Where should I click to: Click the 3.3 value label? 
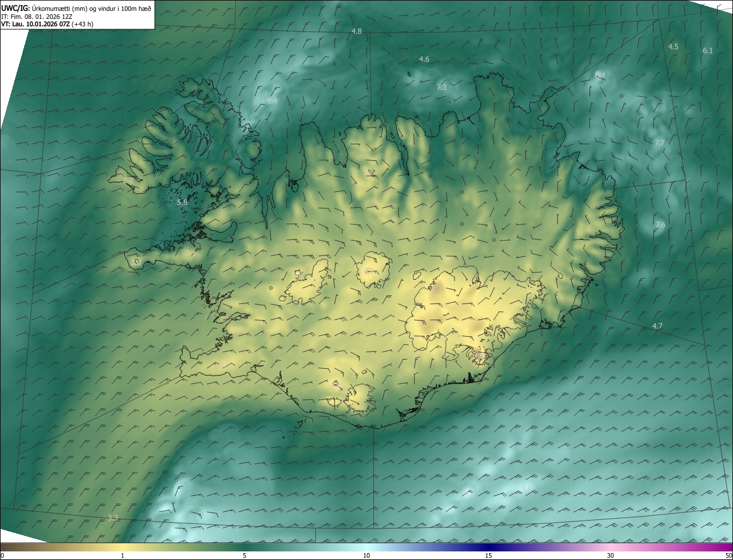113,518
